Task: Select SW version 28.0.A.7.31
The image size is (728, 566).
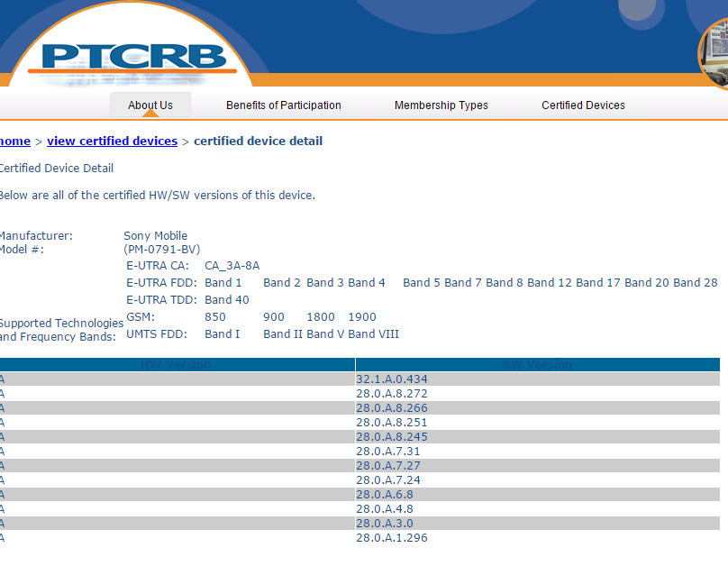Action: [388, 452]
